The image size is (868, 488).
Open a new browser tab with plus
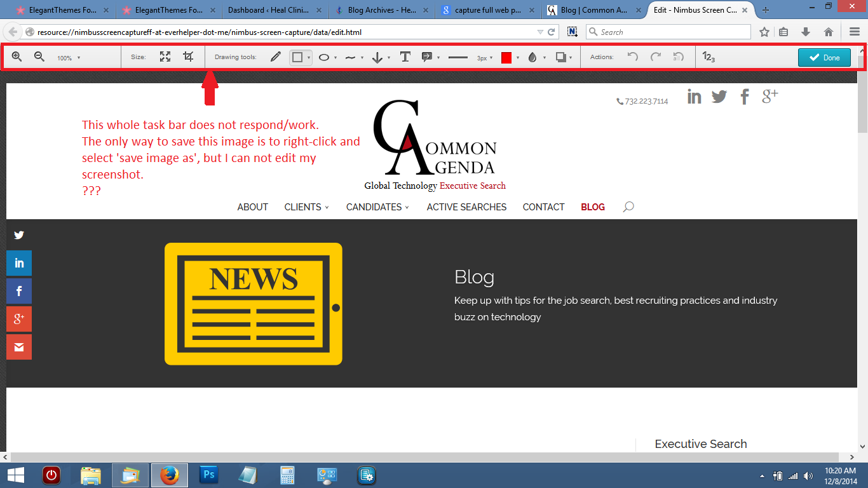pyautogui.click(x=765, y=10)
